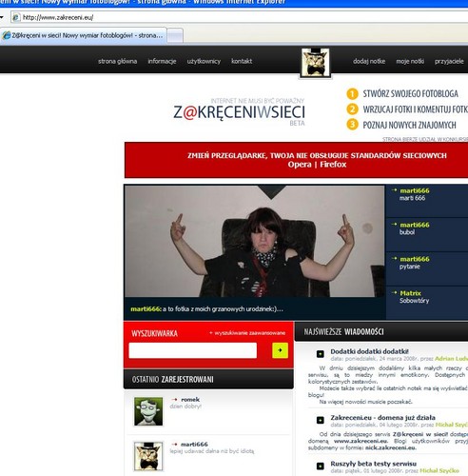Click the Wyszukiwarka search input field

(193, 350)
